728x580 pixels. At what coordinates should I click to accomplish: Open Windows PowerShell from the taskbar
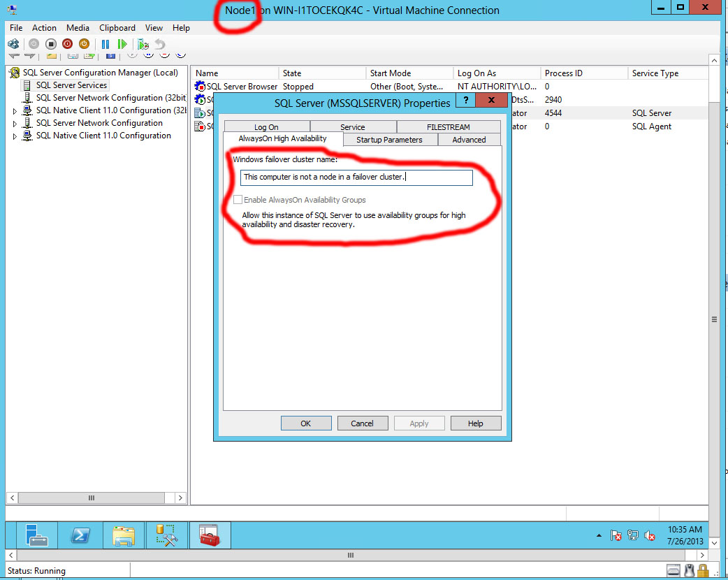click(x=80, y=535)
